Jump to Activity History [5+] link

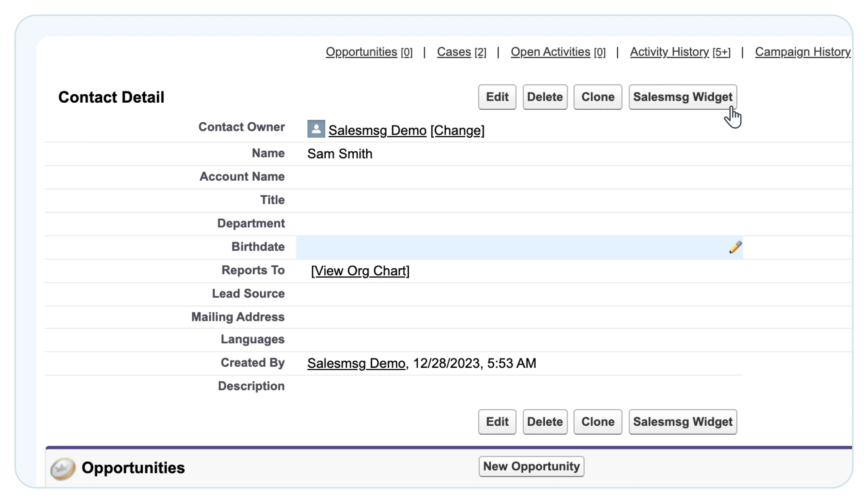coord(680,52)
